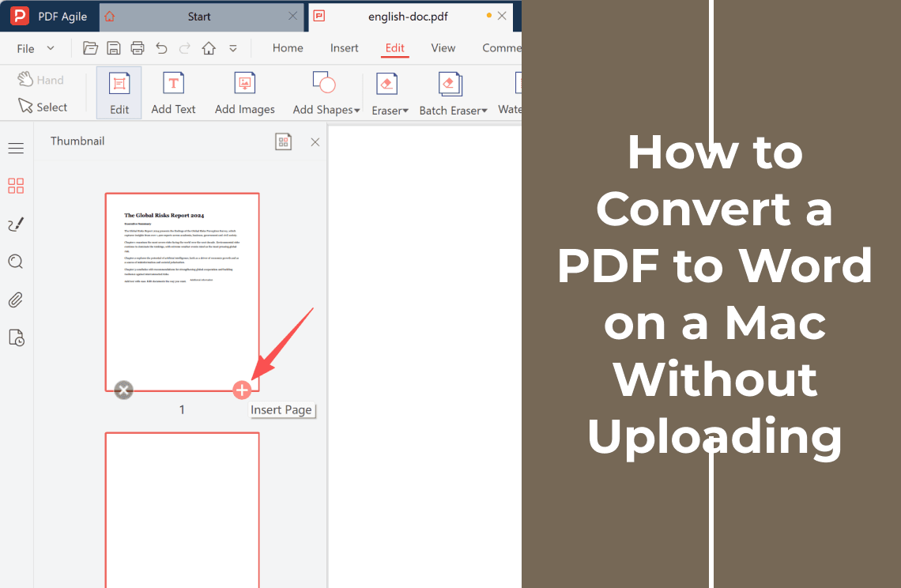Select the blank second page thumbnail
901x588 pixels.
182,510
